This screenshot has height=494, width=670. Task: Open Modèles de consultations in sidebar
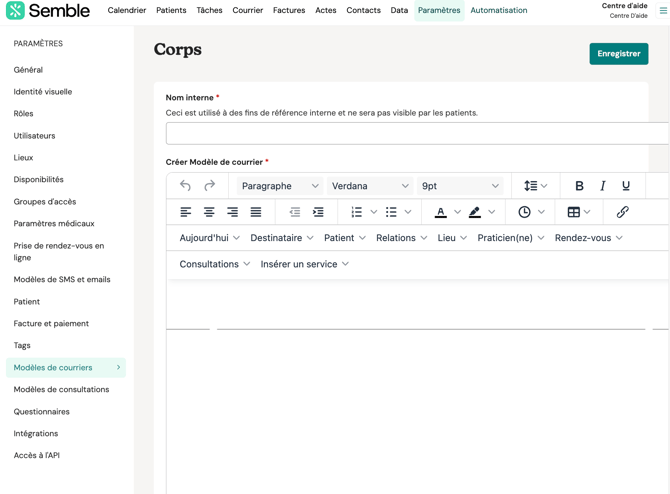coord(61,390)
